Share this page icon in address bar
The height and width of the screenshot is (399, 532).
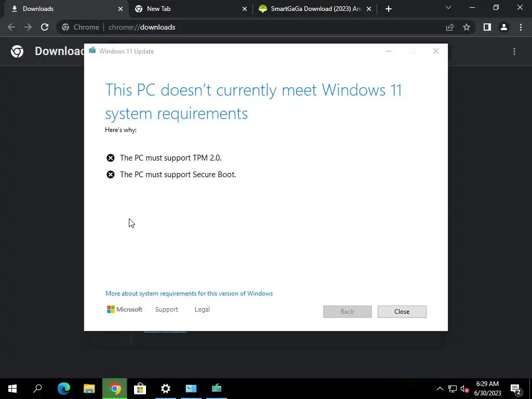pos(450,27)
